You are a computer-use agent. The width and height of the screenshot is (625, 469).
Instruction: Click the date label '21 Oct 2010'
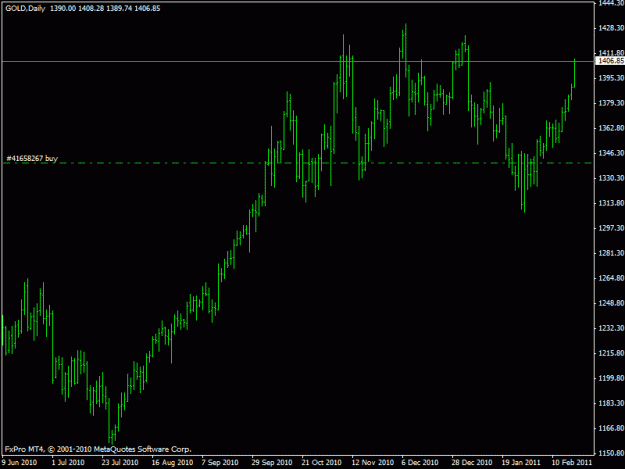(x=322, y=463)
